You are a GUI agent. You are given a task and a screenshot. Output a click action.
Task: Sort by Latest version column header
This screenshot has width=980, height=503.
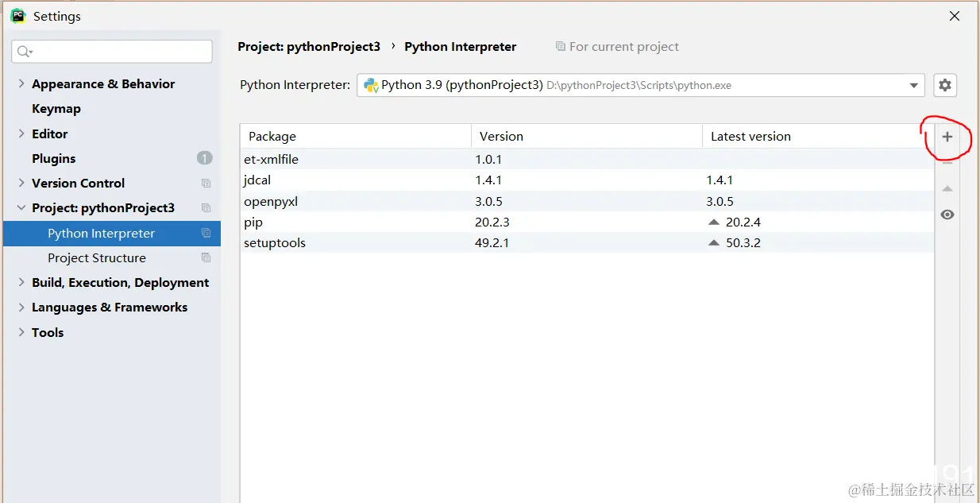818,136
